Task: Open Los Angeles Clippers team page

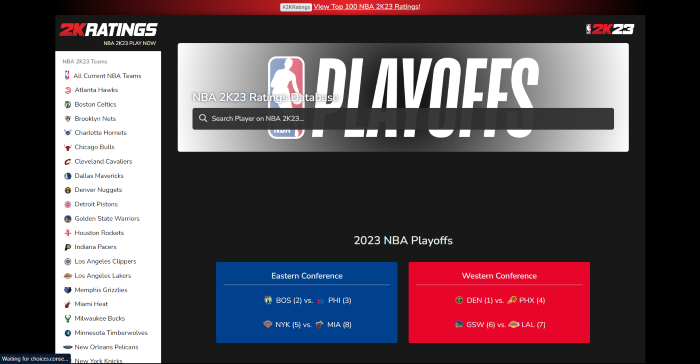Action: point(105,262)
